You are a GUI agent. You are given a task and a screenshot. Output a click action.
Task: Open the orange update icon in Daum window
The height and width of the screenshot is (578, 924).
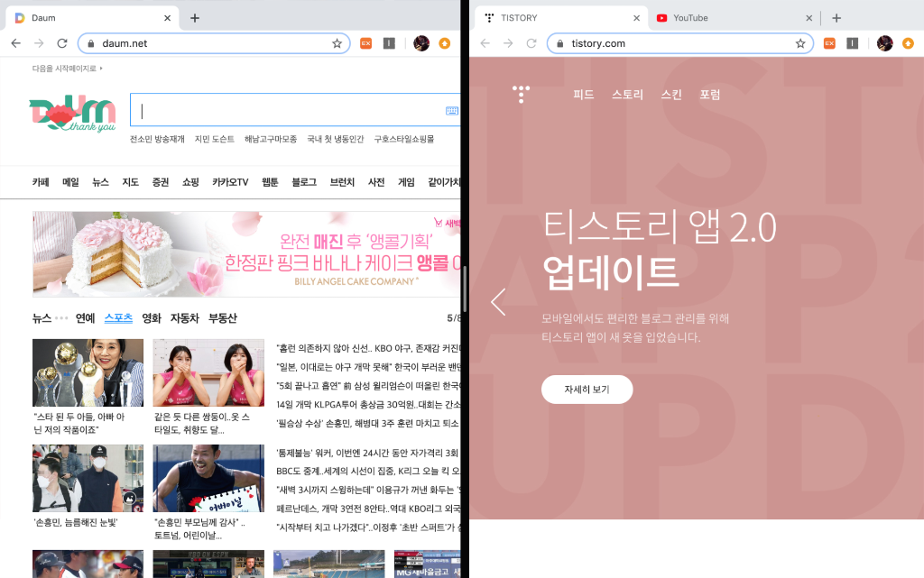tap(444, 43)
